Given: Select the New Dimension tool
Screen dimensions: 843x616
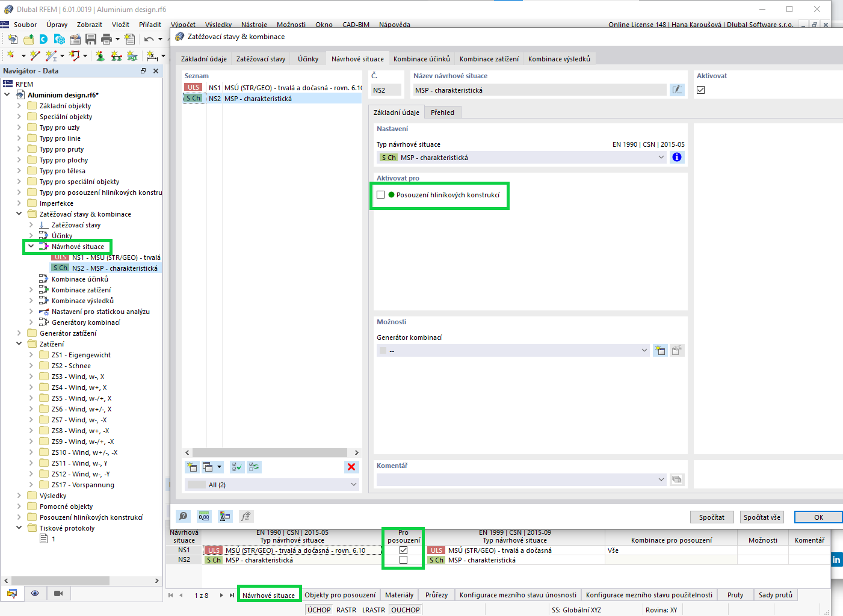Looking at the screenshot, I should pos(152,55).
